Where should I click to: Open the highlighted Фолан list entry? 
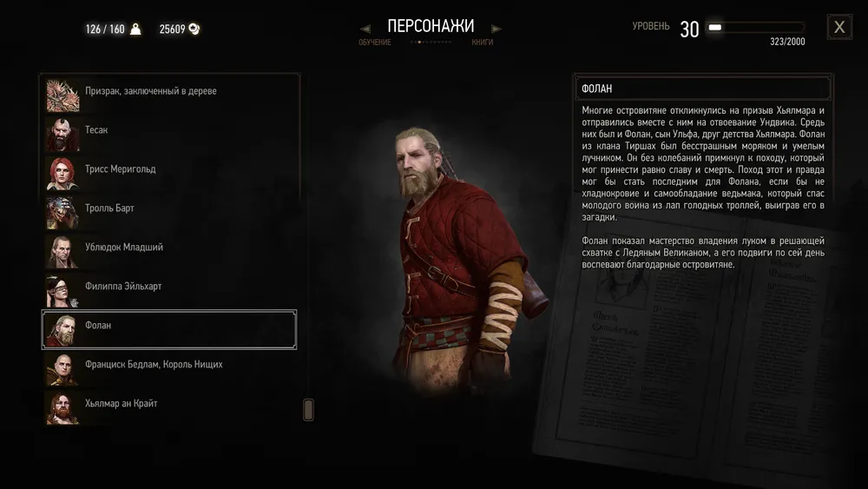coord(169,329)
